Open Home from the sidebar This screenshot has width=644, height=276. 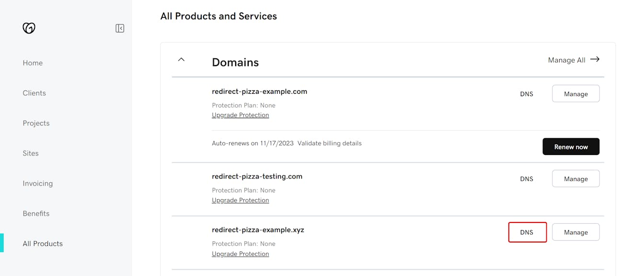pyautogui.click(x=32, y=63)
